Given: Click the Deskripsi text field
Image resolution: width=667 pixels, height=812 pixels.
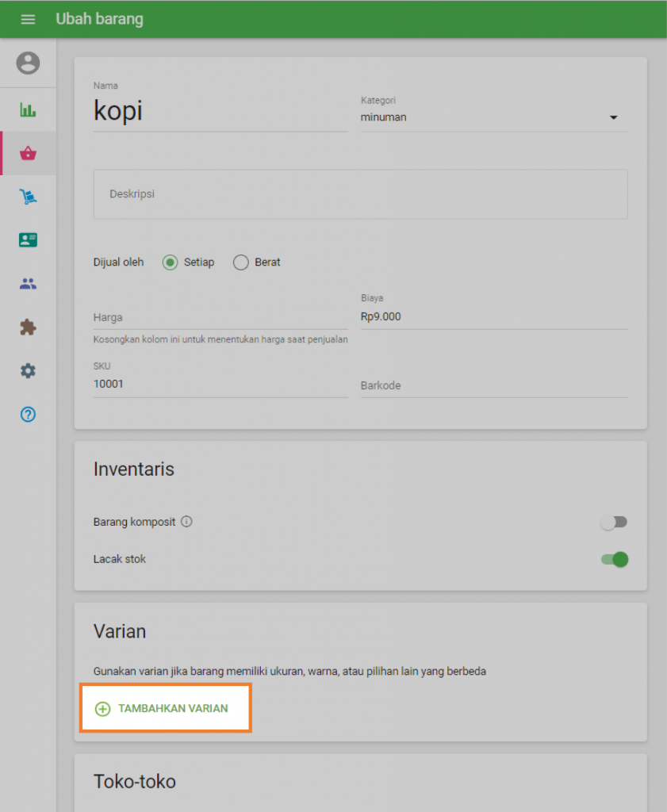Looking at the screenshot, I should tap(360, 193).
